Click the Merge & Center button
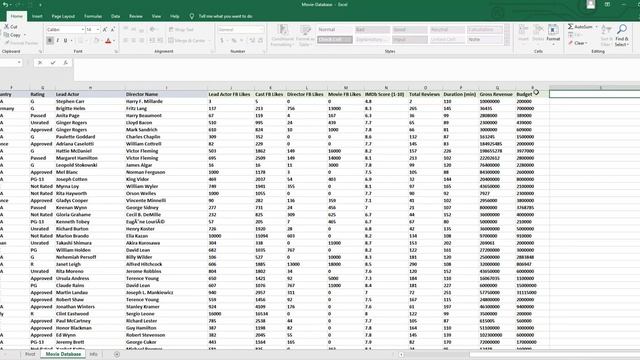 click(x=187, y=40)
